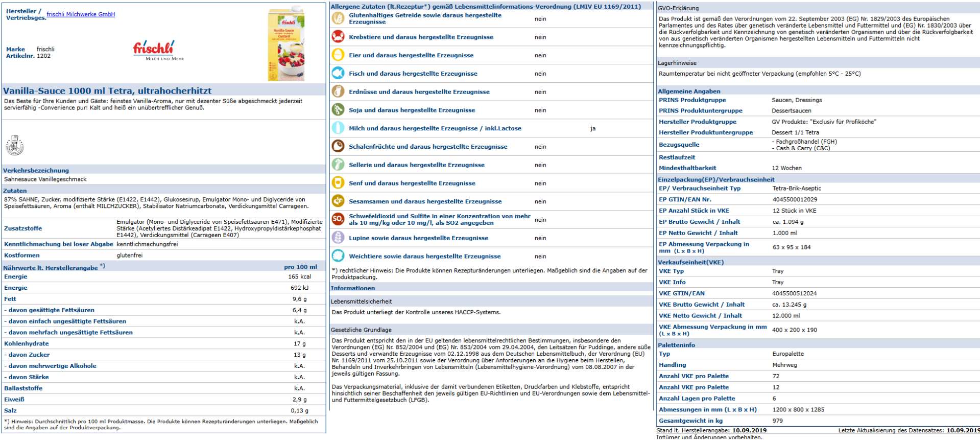Click 'Dessertsaucen' product subgroup value
Viewport: 980px width, 440px height.
point(792,111)
